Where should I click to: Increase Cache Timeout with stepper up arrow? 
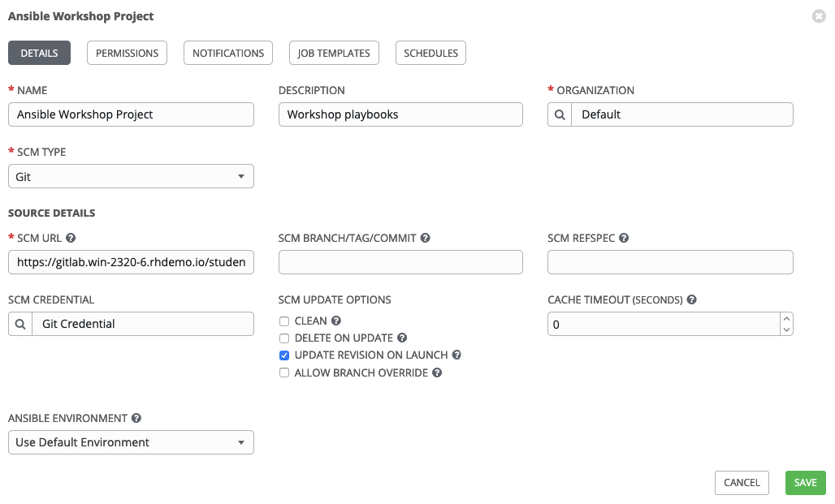pyautogui.click(x=785, y=319)
